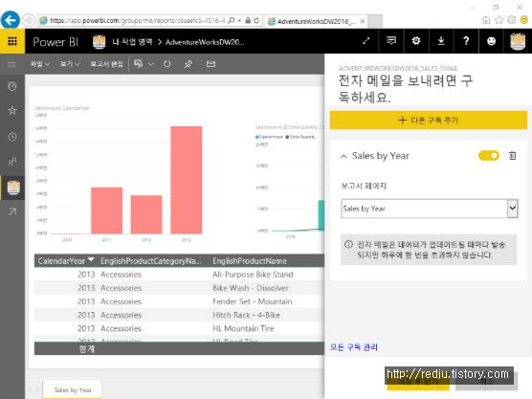Click the OrderQuantity legend entry
532x399 pixels.
pos(300,137)
